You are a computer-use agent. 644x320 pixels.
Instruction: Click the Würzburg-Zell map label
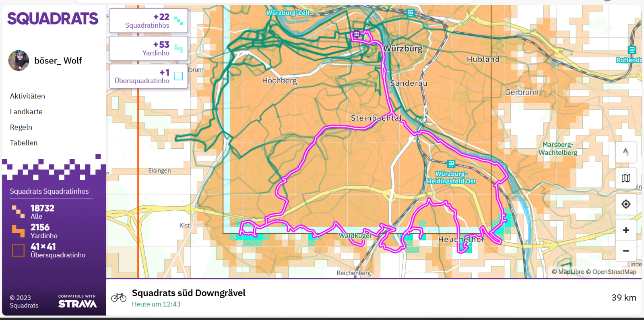point(288,13)
